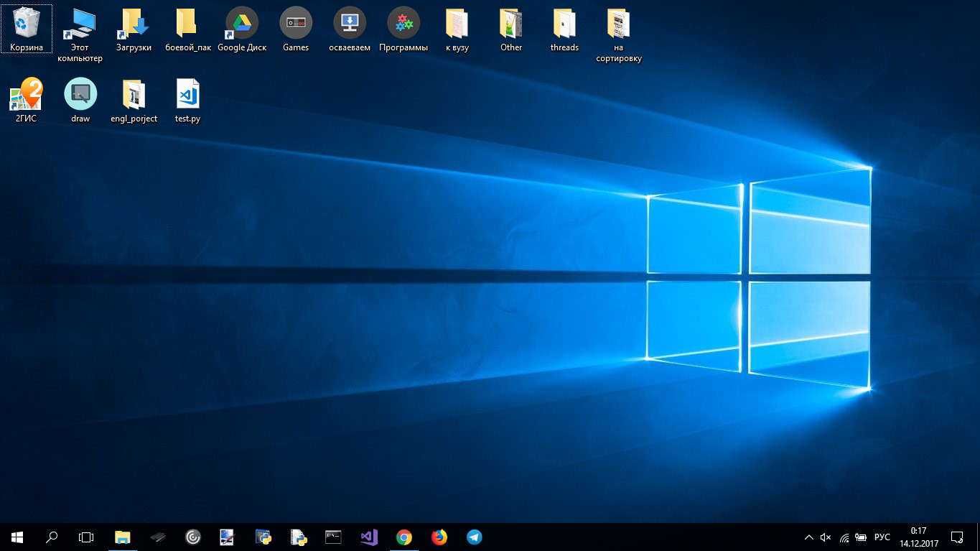Switch to Google Chrome in the taskbar
This screenshot has width=980, height=551.
(403, 537)
